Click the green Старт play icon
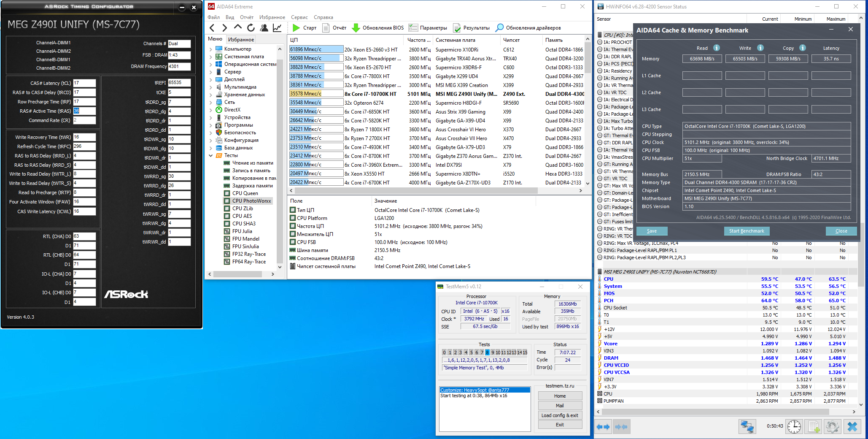 click(297, 28)
